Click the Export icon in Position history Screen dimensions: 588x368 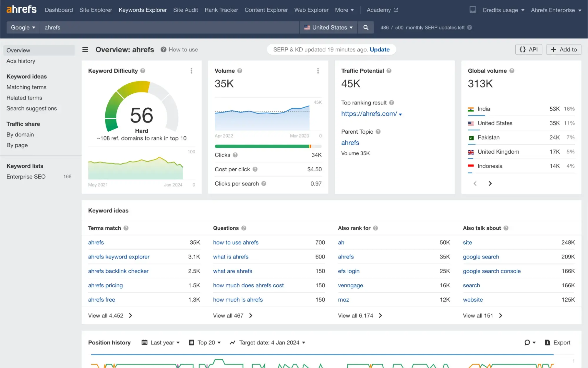coord(547,342)
